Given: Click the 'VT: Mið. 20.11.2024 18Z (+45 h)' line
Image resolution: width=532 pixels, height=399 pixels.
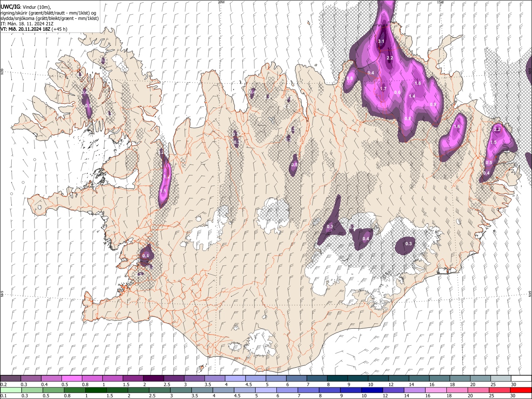Looking at the screenshot, I should tap(34, 29).
